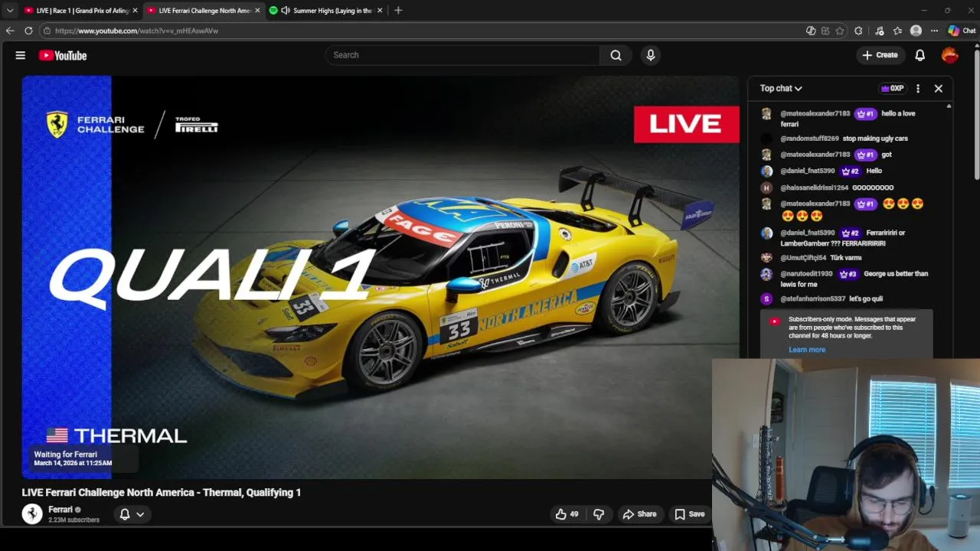Click the YouTube search input field
Image resolution: width=980 pixels, height=551 pixels.
pos(462,55)
